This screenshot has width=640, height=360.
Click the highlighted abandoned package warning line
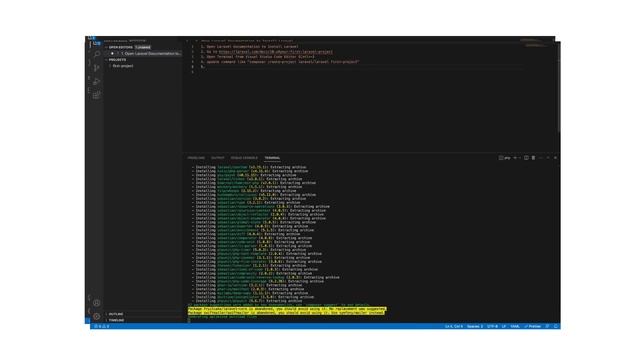pyautogui.click(x=287, y=311)
